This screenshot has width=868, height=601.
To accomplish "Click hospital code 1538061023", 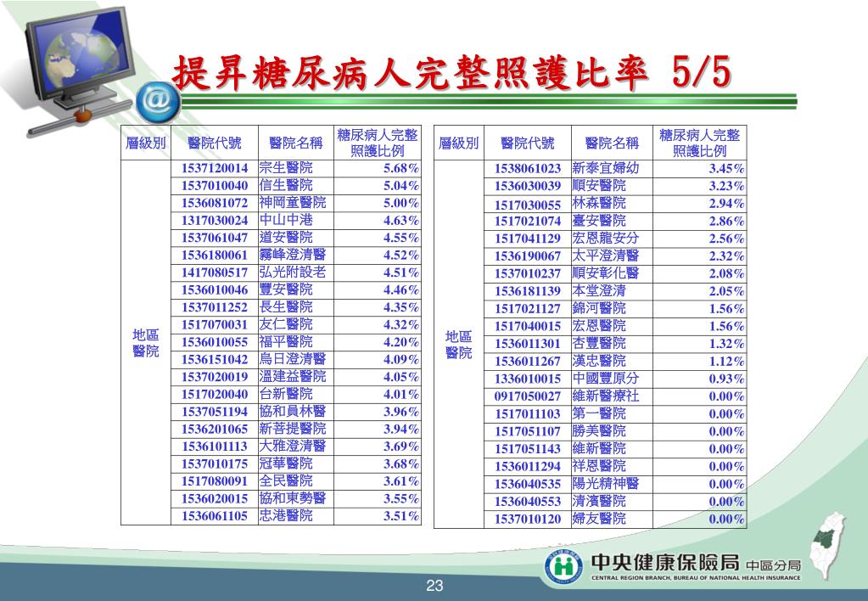I will click(528, 168).
